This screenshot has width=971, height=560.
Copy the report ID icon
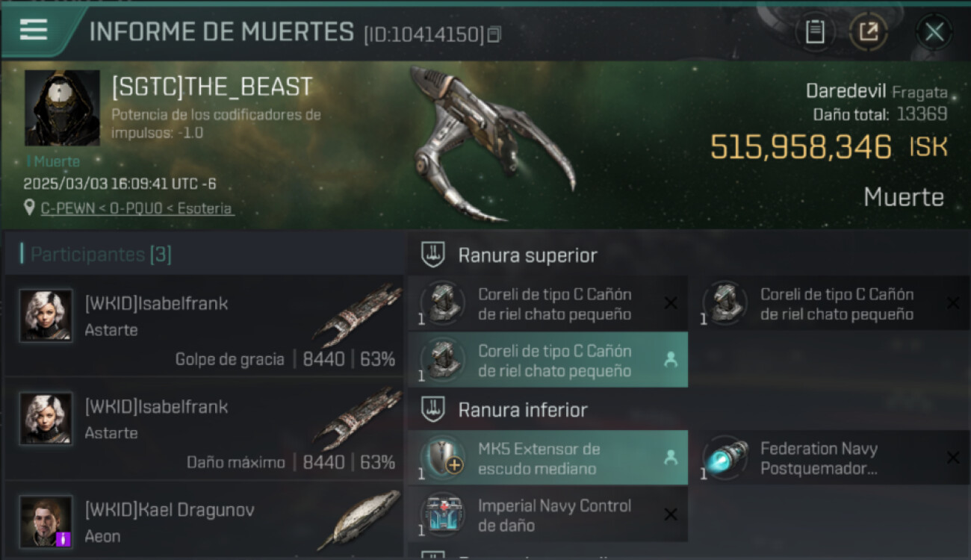pyautogui.click(x=494, y=34)
